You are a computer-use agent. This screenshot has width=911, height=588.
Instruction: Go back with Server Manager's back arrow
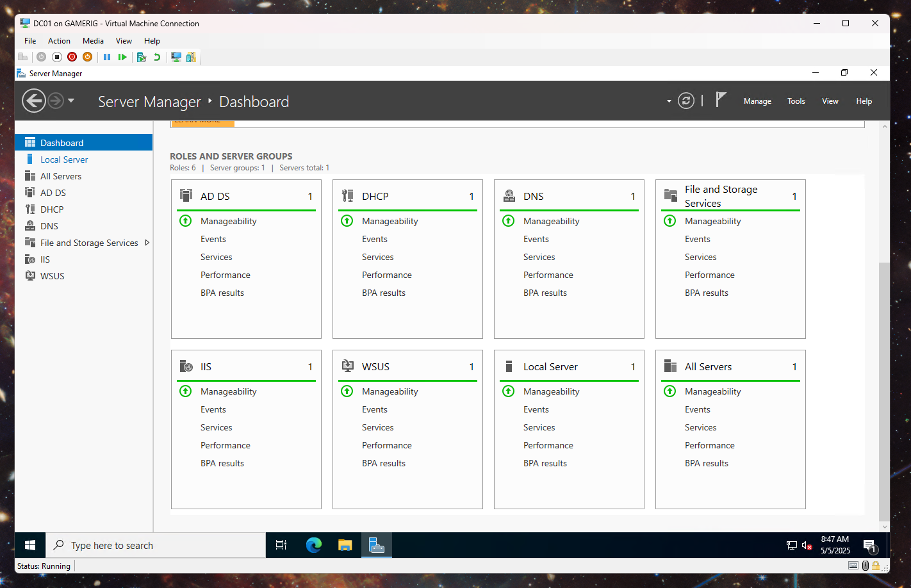coord(33,101)
